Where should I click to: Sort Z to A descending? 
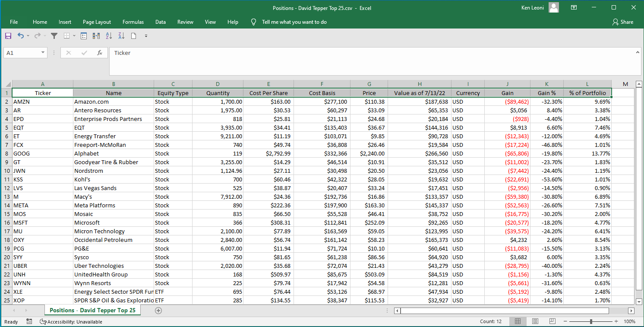121,36
